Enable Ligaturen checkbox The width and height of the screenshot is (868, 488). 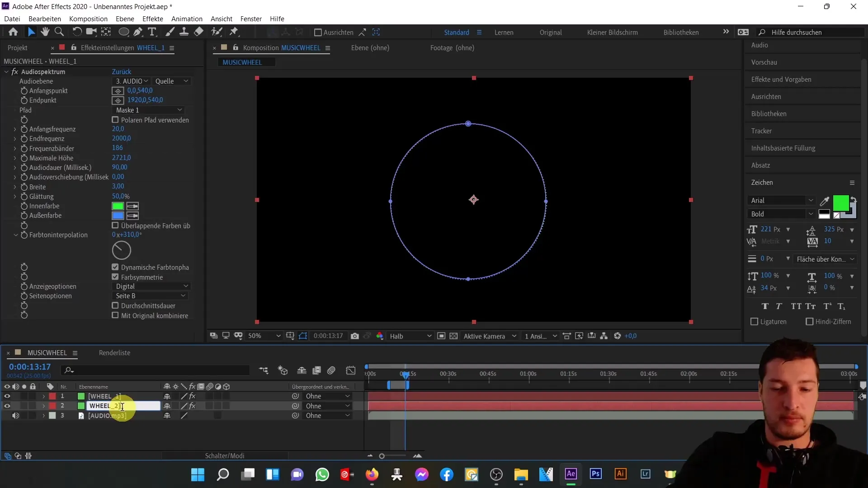754,322
